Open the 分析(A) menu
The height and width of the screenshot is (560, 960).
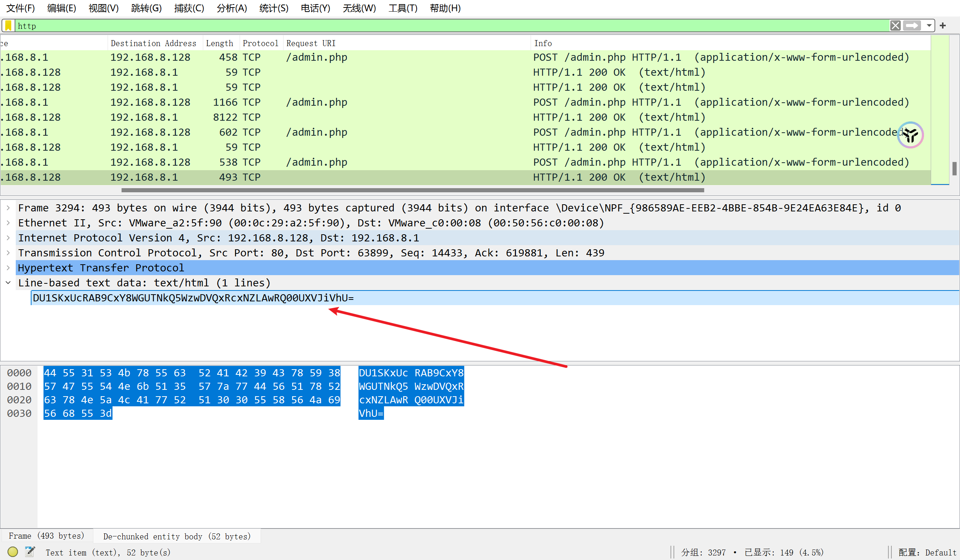(232, 8)
